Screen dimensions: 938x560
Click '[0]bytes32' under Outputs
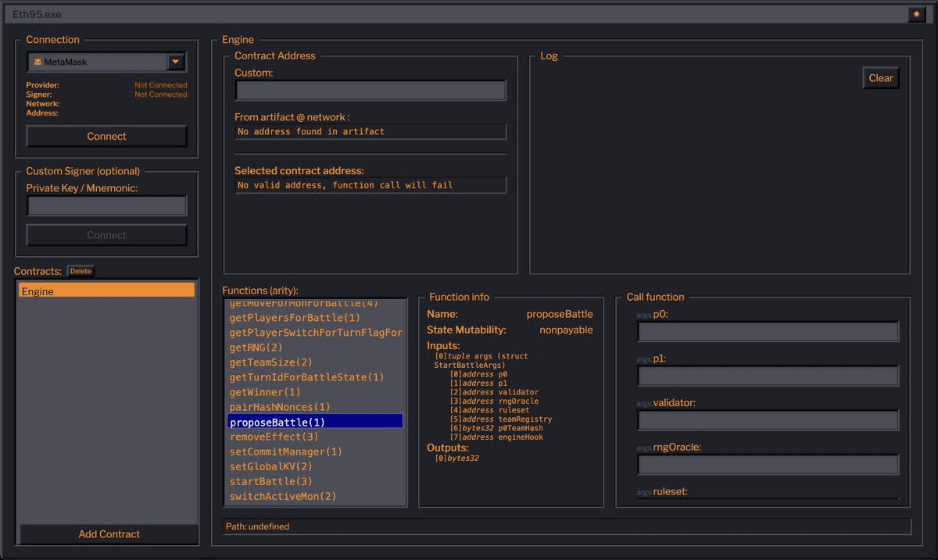tap(456, 458)
